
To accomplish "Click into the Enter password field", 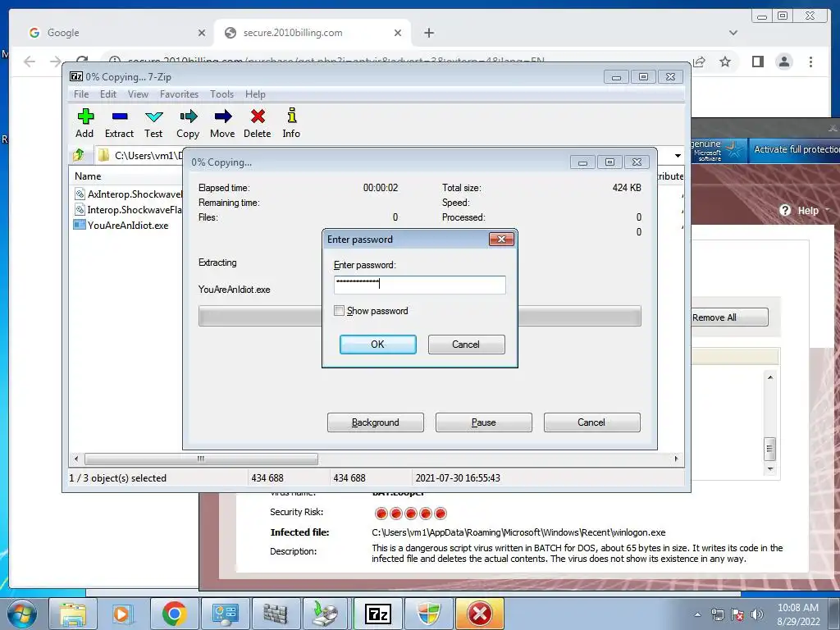I will pos(419,285).
